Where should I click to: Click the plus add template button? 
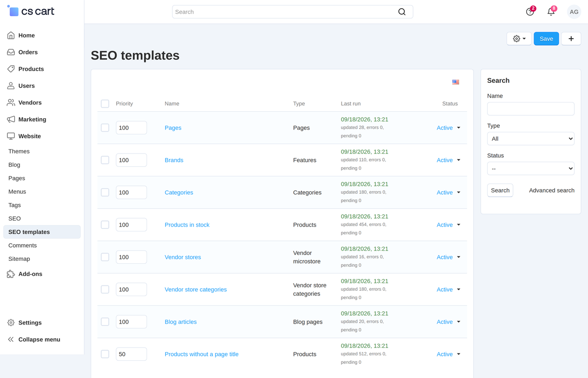point(571,39)
